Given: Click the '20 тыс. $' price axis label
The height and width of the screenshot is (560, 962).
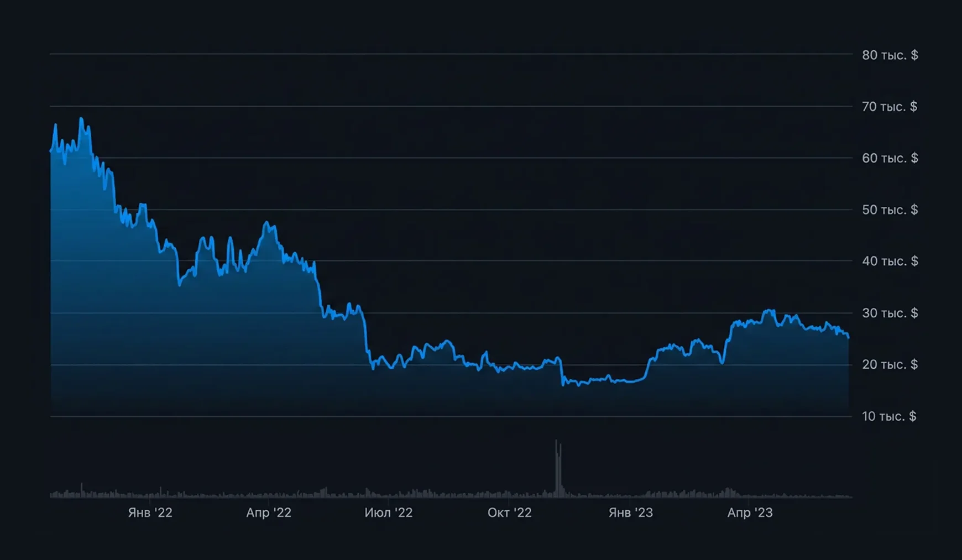Looking at the screenshot, I should tap(890, 364).
